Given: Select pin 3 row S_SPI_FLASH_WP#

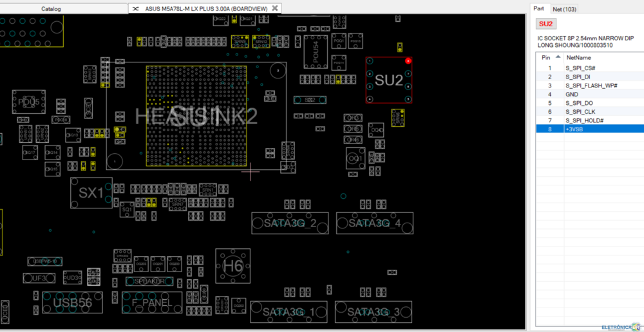Looking at the screenshot, I should pos(590,86).
